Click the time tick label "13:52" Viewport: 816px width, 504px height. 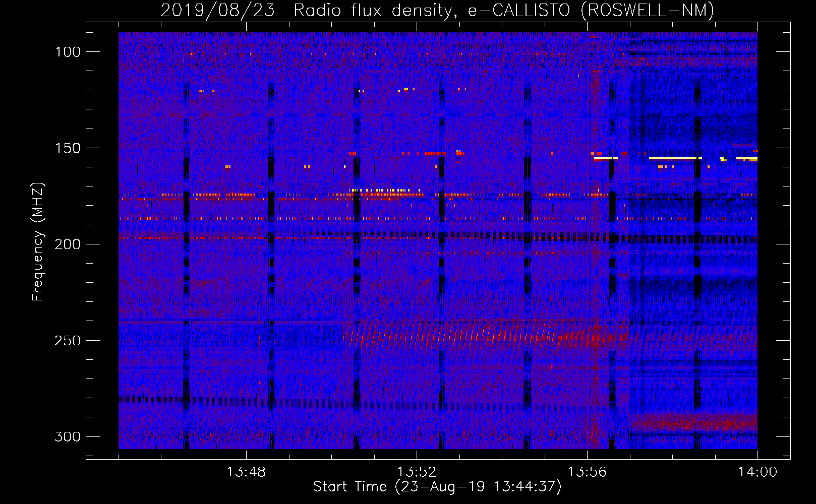click(417, 472)
